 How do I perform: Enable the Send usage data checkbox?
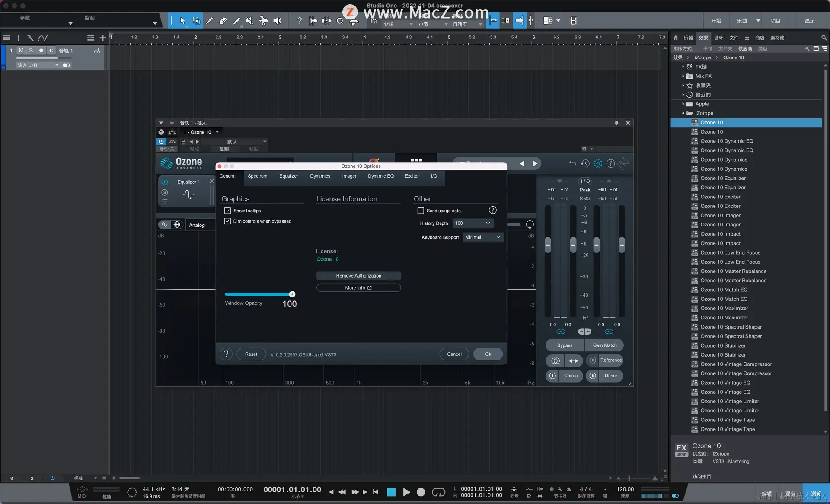(x=421, y=211)
